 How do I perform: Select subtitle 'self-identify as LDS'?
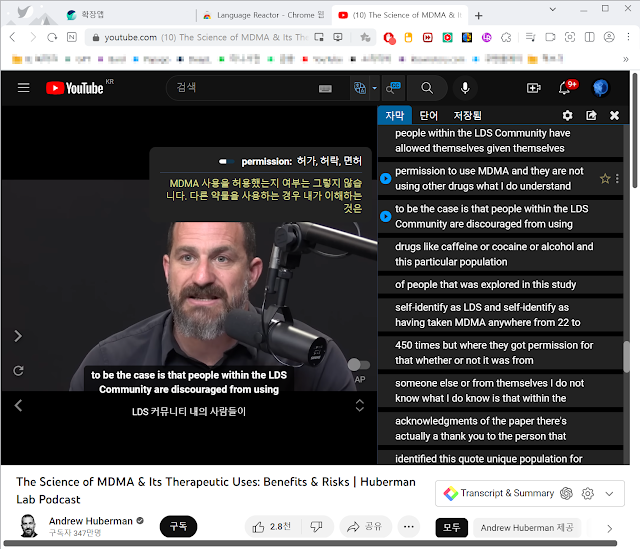[x=500, y=315]
